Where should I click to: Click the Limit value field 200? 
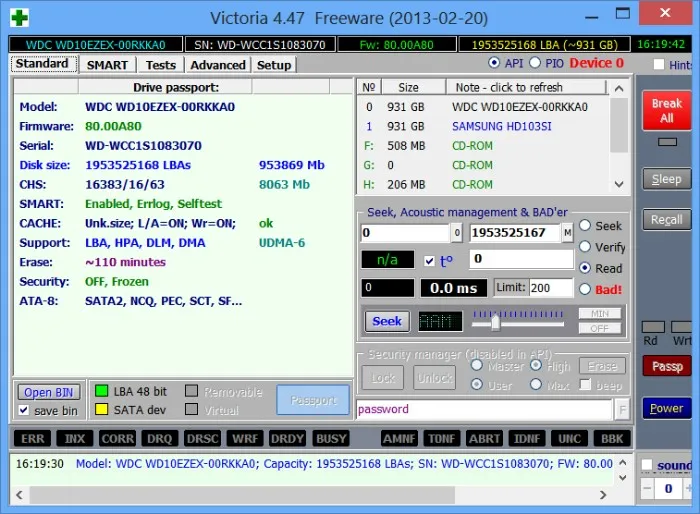click(551, 288)
